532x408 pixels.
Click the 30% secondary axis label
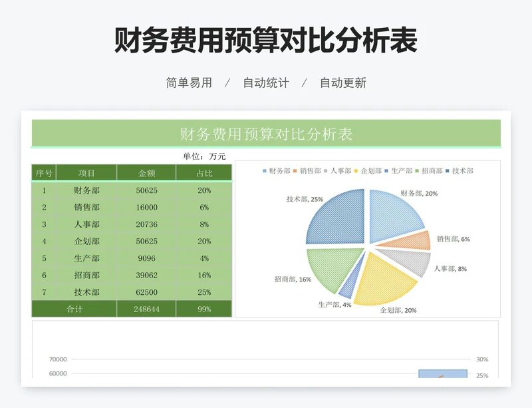pyautogui.click(x=482, y=359)
